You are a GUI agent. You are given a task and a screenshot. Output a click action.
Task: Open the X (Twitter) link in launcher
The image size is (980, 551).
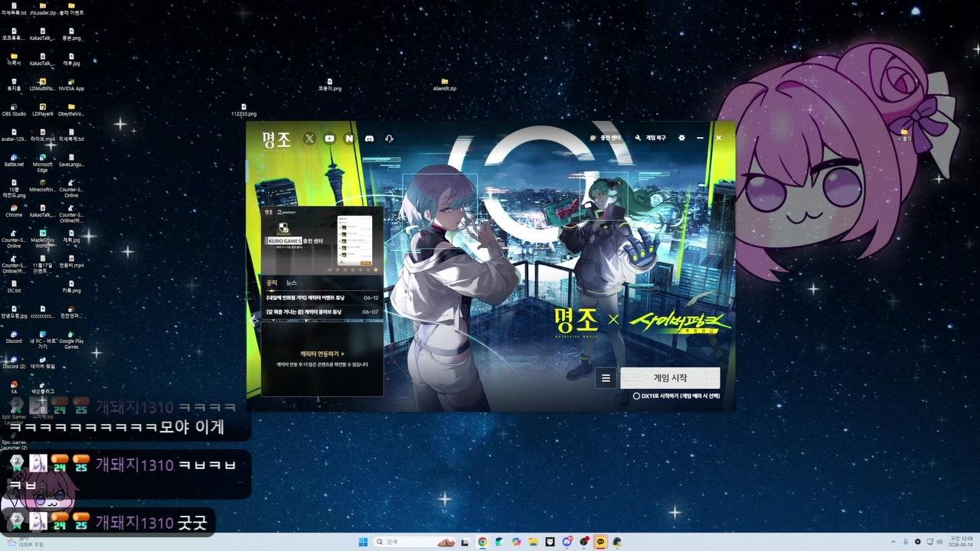pos(309,139)
